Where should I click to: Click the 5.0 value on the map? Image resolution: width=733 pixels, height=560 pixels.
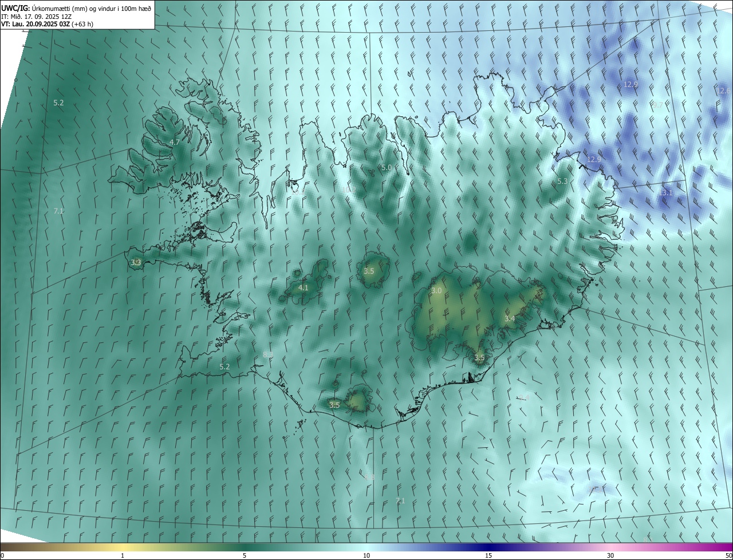[387, 167]
